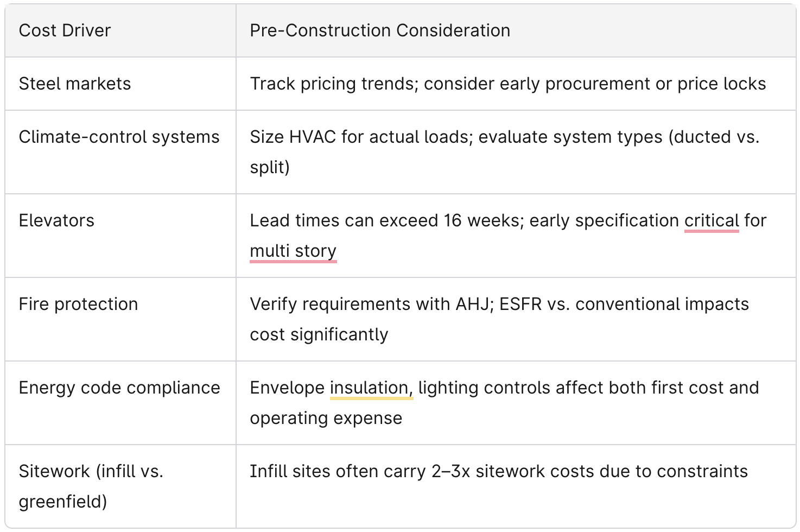Screen dimensions: 800x532
Task: Click the word 'split)' in HVAC row
Action: coord(270,168)
